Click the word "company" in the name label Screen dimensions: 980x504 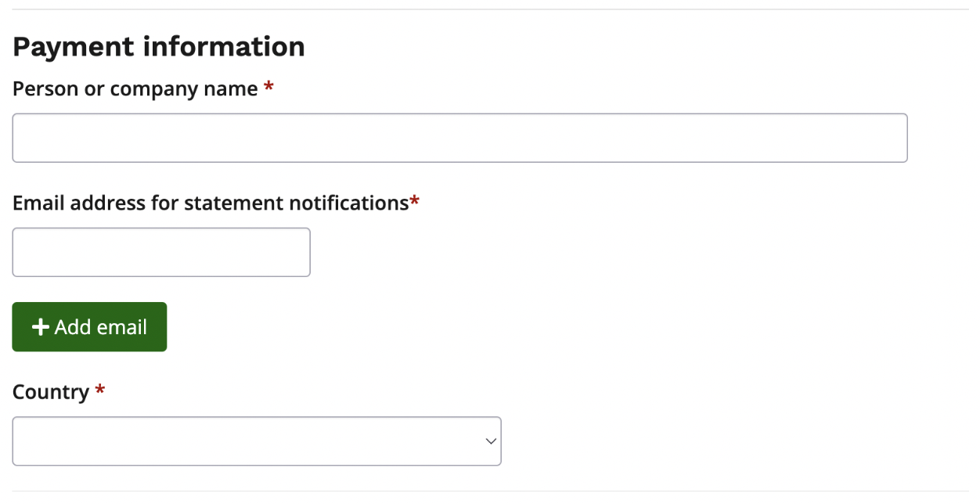pos(154,89)
